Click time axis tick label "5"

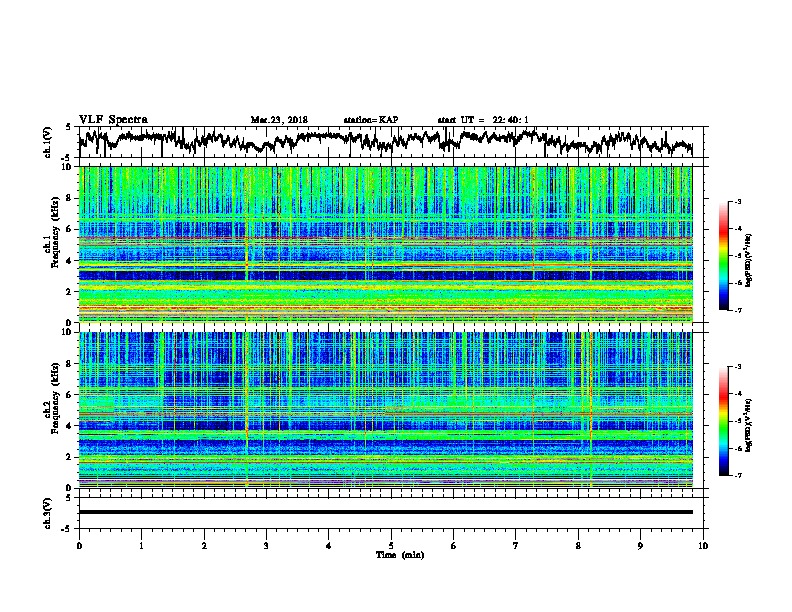coord(391,546)
